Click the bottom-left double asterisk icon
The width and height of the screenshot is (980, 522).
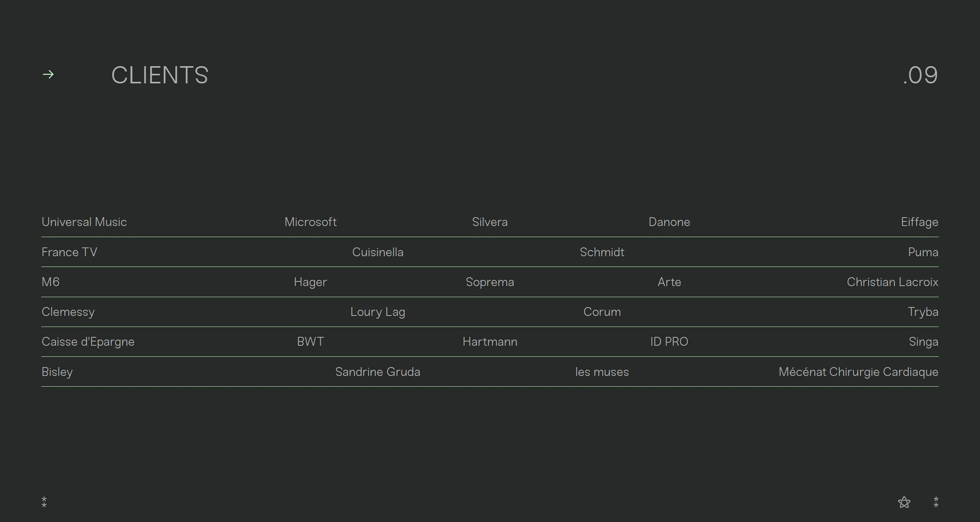pyautogui.click(x=44, y=502)
